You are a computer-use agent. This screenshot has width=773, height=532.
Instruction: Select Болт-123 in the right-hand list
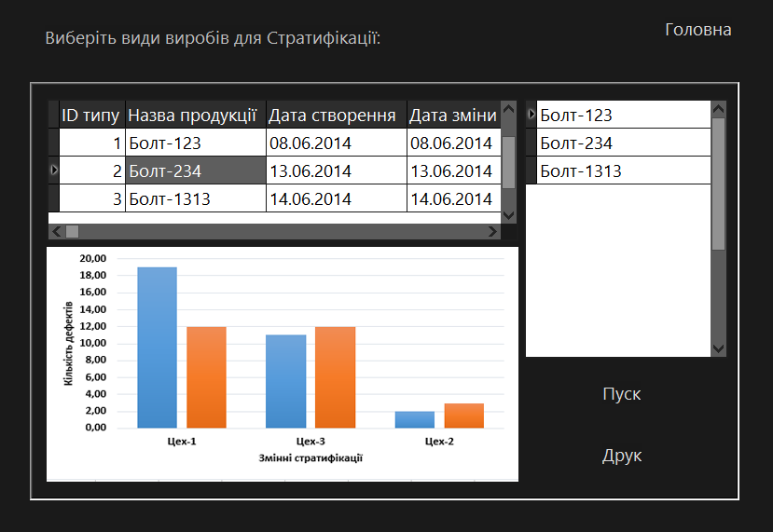pyautogui.click(x=624, y=115)
